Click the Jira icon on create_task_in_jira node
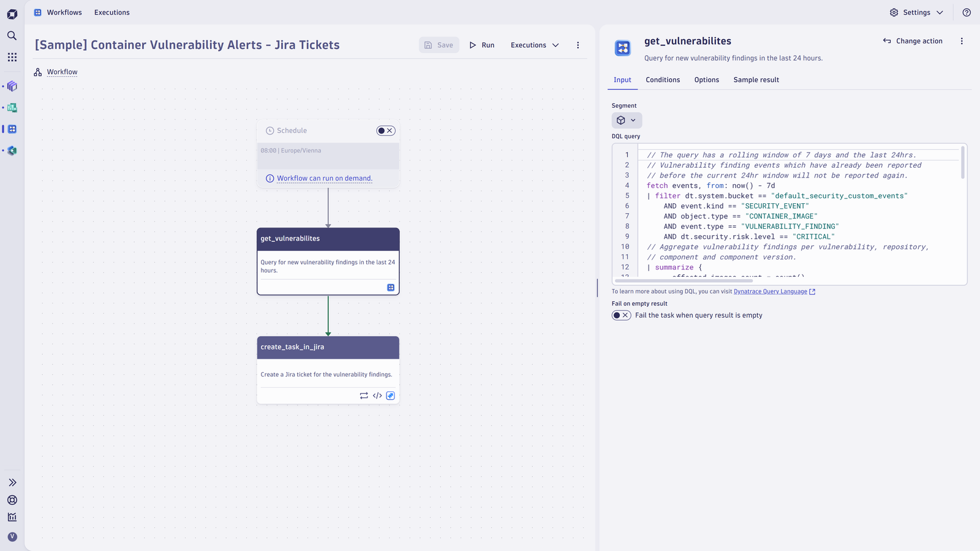This screenshot has height=551, width=980. click(x=391, y=395)
